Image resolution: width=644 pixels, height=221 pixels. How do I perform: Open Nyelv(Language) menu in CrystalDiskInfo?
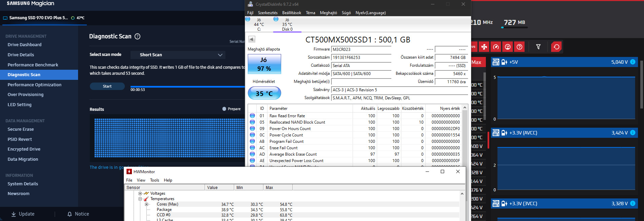click(x=371, y=13)
